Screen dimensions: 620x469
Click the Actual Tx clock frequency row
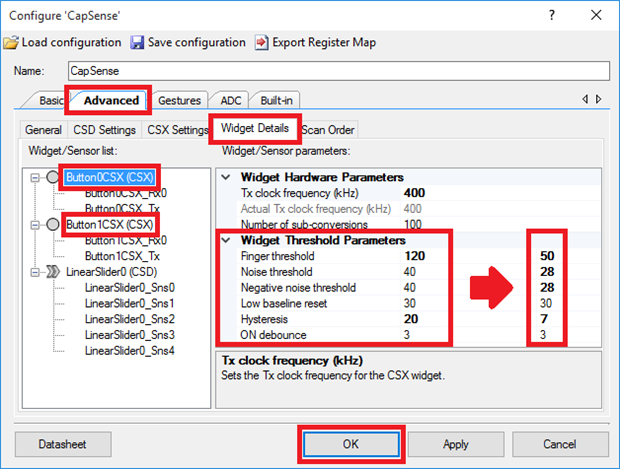[419, 209]
